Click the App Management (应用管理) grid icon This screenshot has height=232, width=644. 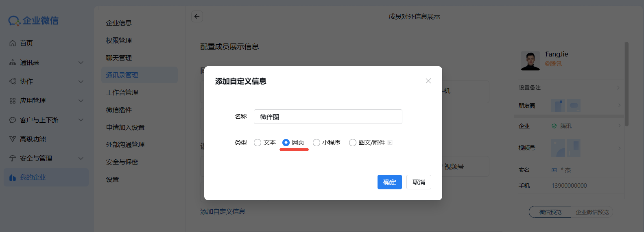[13, 101]
